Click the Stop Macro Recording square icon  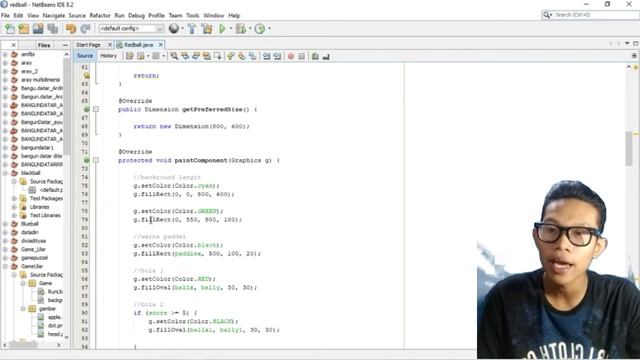point(302,56)
